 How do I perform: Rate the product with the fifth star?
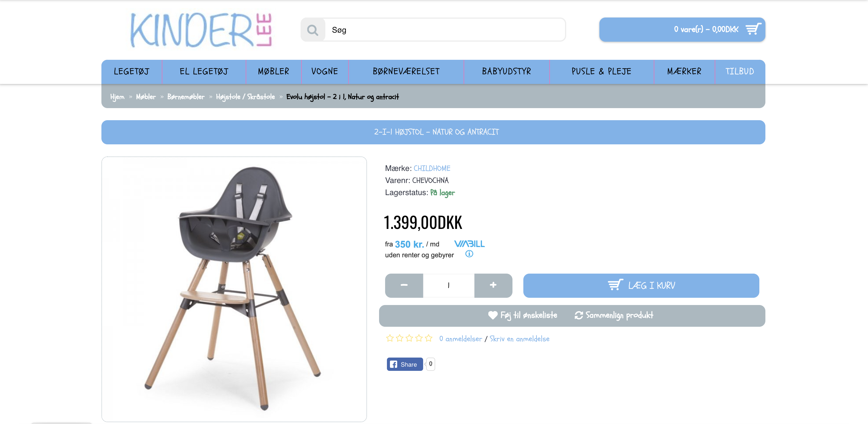(x=429, y=339)
